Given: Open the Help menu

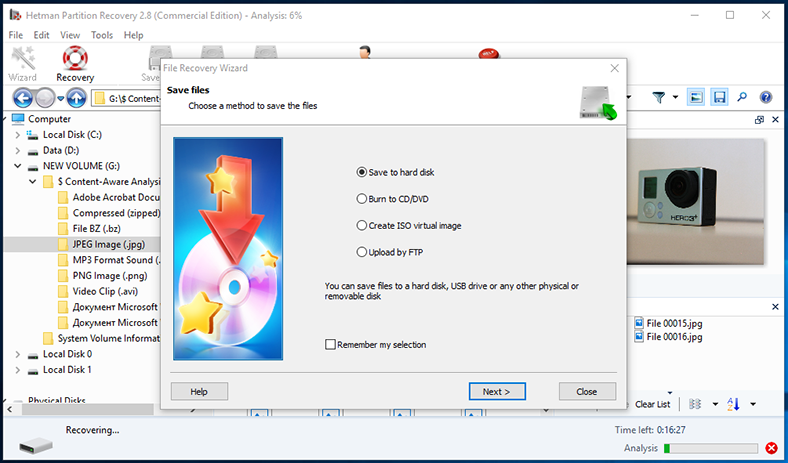Looking at the screenshot, I should (133, 35).
